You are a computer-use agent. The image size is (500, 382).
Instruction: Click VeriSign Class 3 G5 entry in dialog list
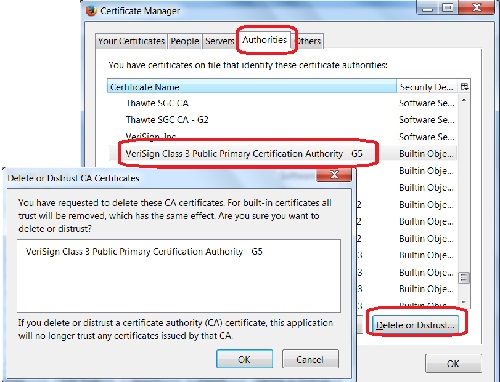point(144,251)
